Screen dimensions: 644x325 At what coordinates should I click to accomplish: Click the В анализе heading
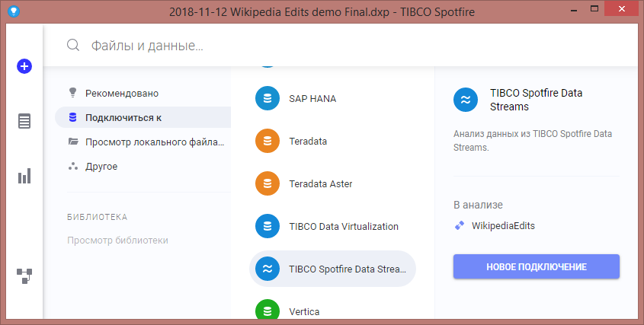pos(478,205)
